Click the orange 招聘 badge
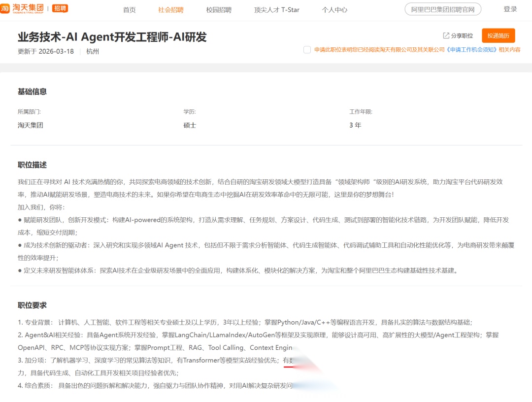The image size is (532, 402). pos(60,8)
